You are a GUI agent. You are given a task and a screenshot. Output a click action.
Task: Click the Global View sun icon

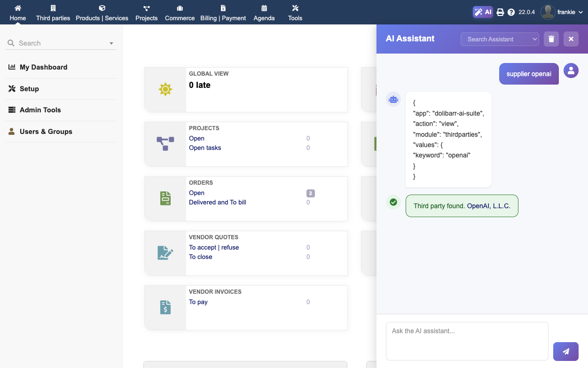point(165,89)
